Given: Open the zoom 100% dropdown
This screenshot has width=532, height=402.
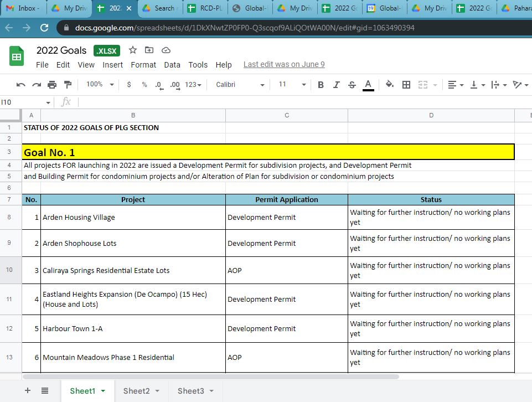Looking at the screenshot, I should coord(100,85).
